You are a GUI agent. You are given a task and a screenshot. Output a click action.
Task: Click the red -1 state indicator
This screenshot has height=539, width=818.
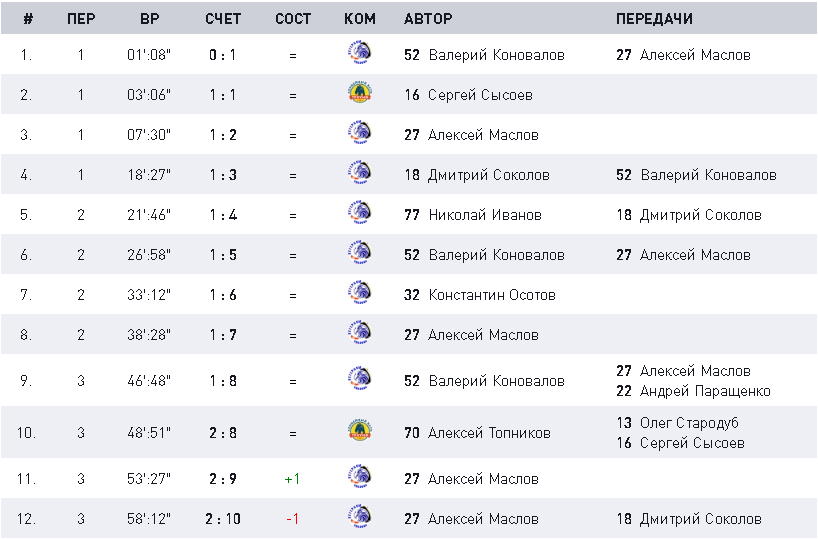click(x=292, y=519)
